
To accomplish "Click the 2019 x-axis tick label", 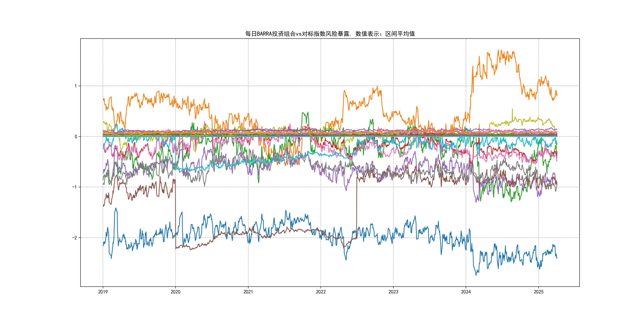I will 103,292.
